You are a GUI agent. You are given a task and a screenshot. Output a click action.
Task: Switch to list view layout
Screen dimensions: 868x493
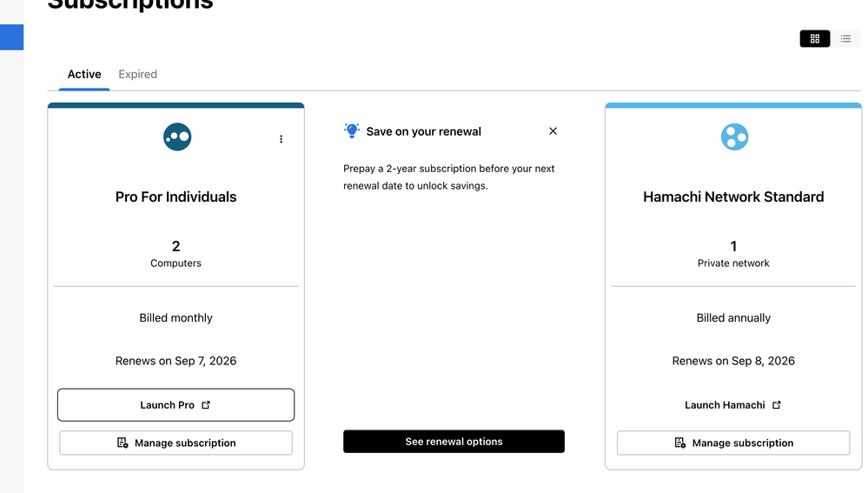(845, 39)
